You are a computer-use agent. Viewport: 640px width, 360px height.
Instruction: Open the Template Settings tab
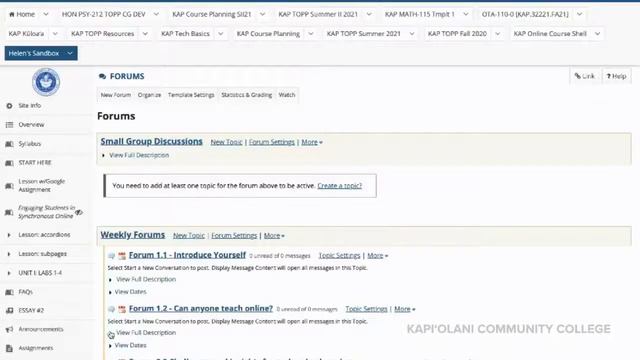coord(191,95)
